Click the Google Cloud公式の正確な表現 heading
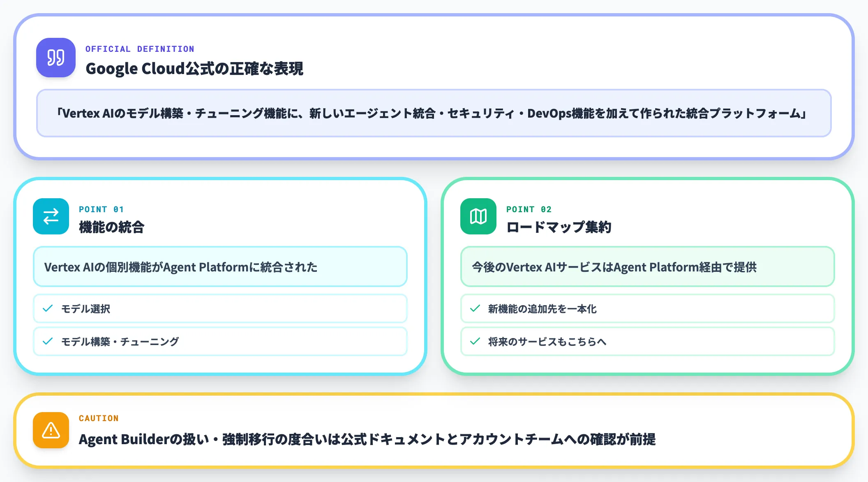 (x=195, y=69)
